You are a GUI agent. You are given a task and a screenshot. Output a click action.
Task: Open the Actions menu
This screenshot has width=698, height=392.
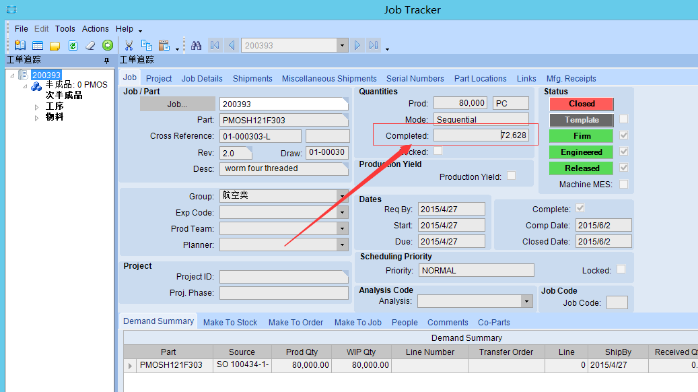[x=95, y=29]
